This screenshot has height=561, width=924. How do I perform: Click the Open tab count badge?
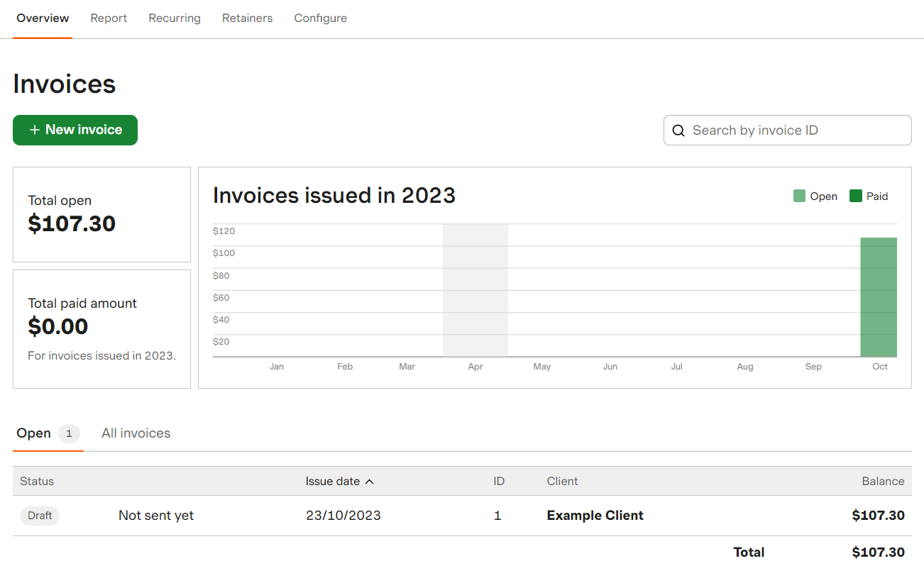pos(69,433)
